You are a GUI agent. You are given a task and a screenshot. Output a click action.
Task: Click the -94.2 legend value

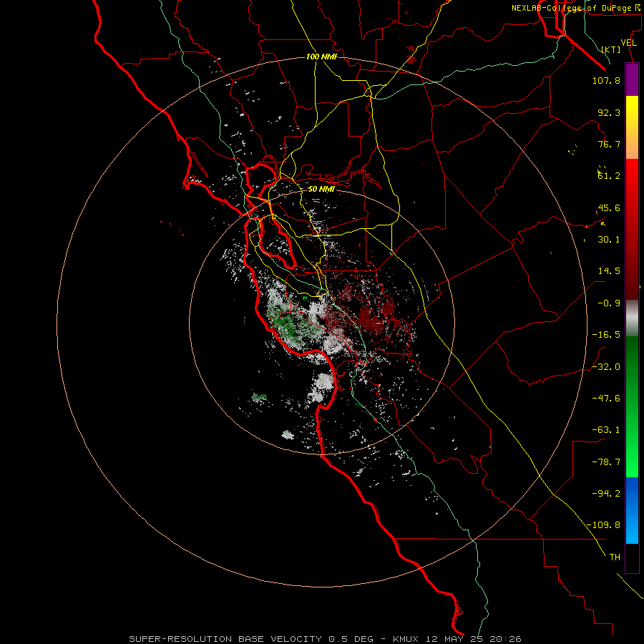tap(606, 494)
